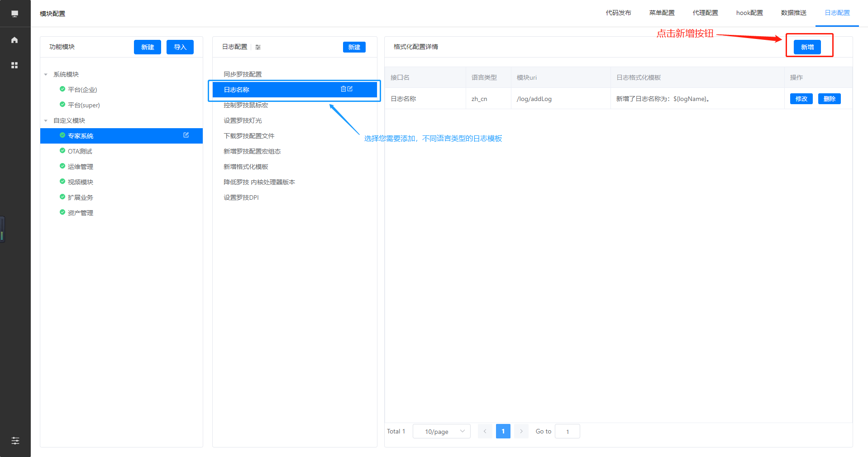Switch to the hook配置 tab
This screenshot has height=457, width=868.
(x=749, y=13)
